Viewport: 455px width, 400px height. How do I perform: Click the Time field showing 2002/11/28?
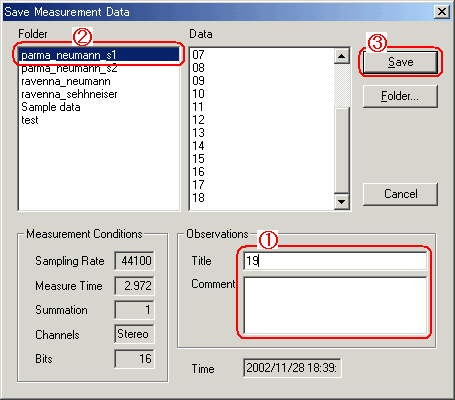click(x=292, y=368)
